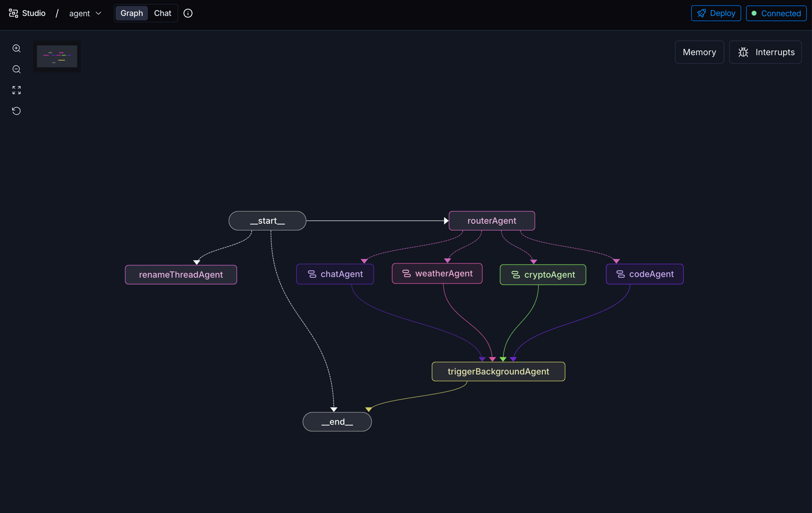The image size is (812, 513).
Task: Select the triggerBackgroundAgent node
Action: coord(498,372)
